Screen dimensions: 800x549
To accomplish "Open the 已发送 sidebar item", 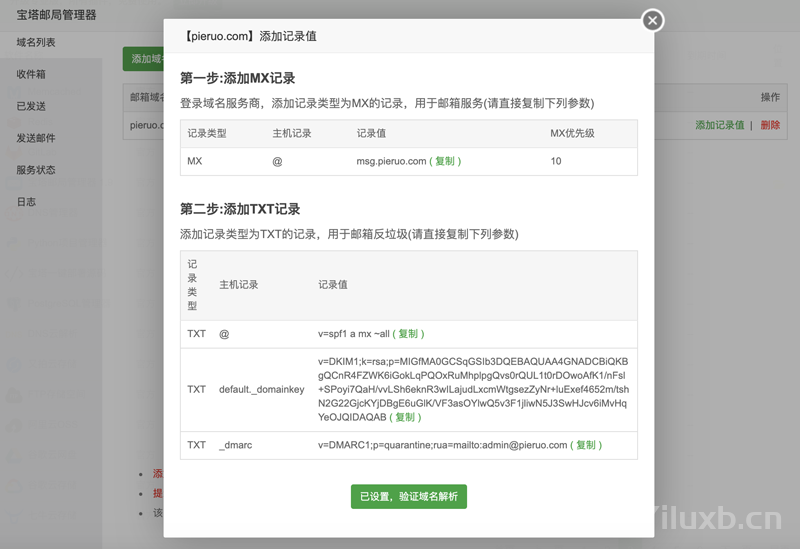I will click(x=31, y=106).
